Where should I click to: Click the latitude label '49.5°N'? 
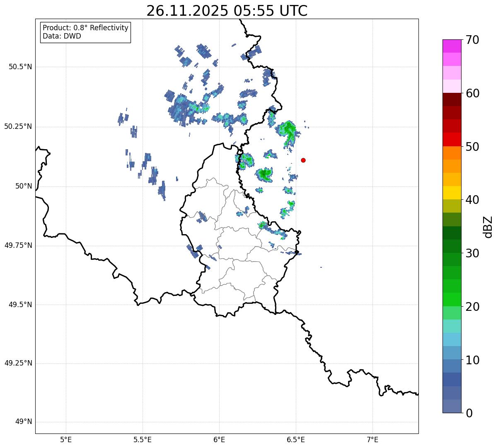click(x=20, y=305)
